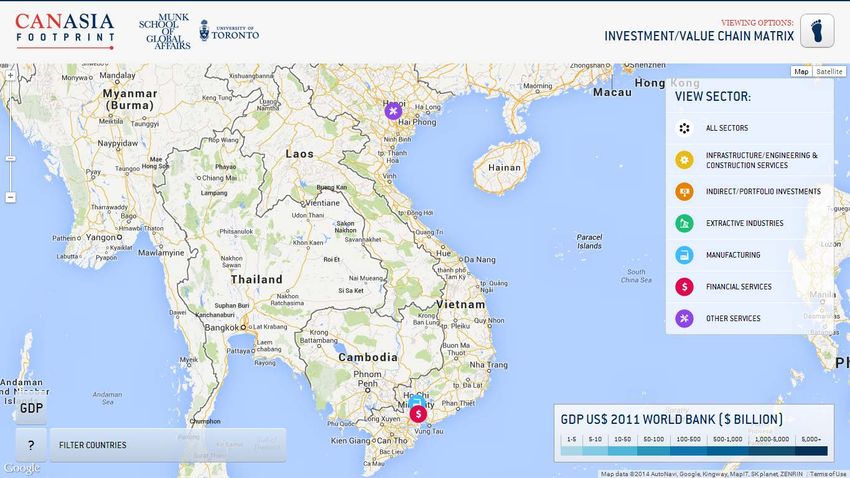Click the 1-5 GDP legend color

[x=571, y=450]
